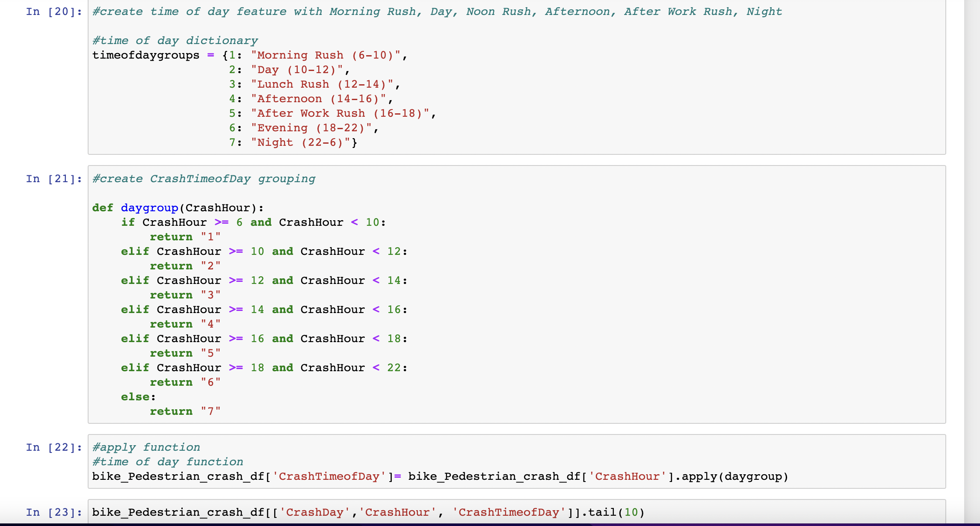Viewport: 980px width, 526px height.
Task: Click the "#time of day function" comment
Action: click(168, 462)
